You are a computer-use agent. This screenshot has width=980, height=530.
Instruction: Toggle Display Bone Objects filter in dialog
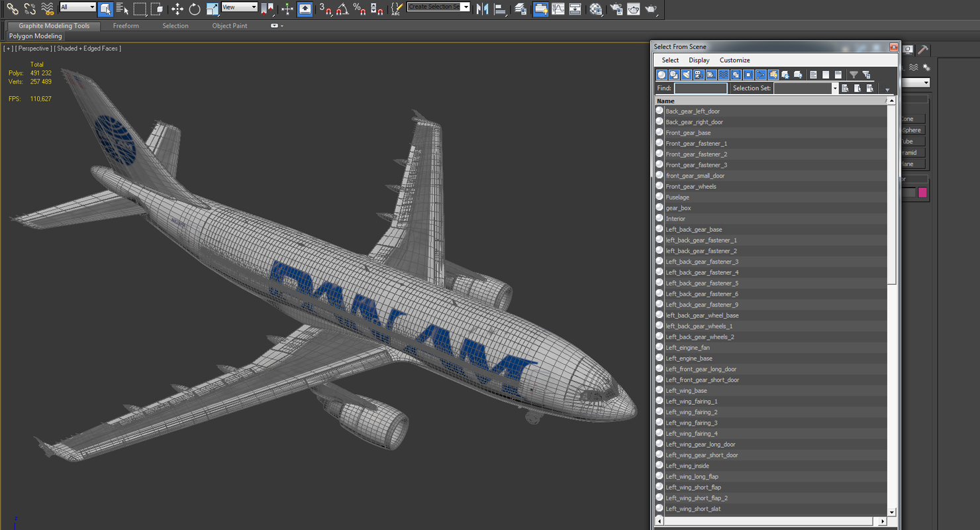(761, 75)
